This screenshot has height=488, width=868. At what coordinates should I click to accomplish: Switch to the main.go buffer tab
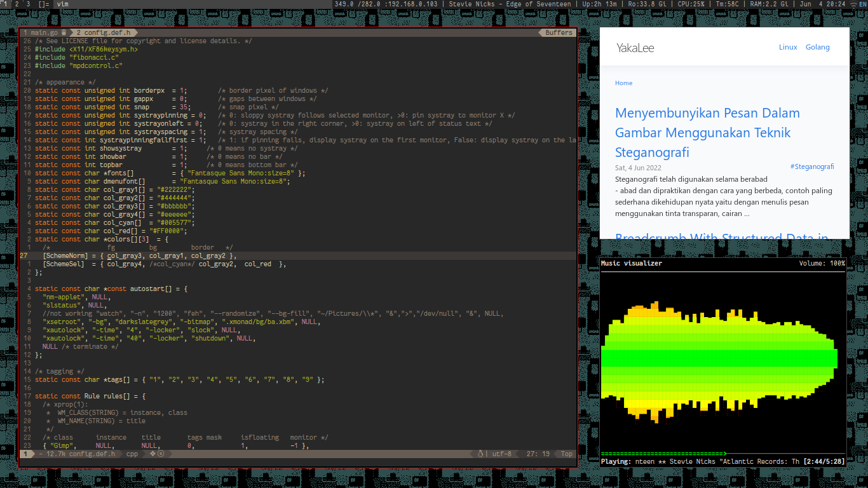coord(43,32)
